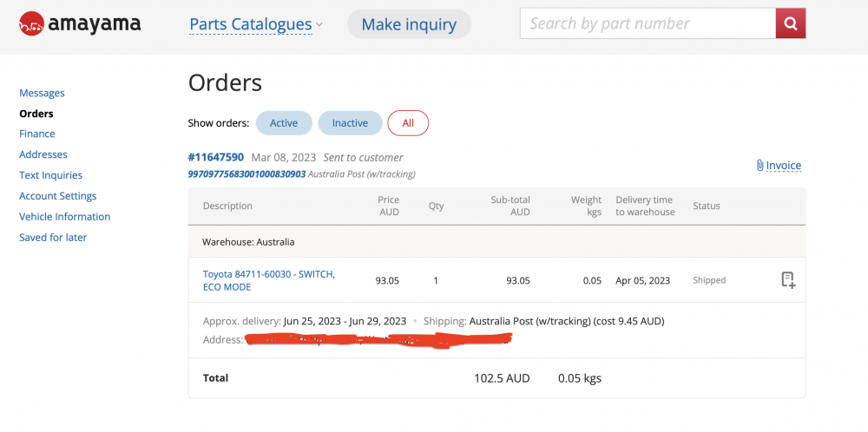868x432 pixels.
Task: Click the amayama logo
Action: [80, 23]
